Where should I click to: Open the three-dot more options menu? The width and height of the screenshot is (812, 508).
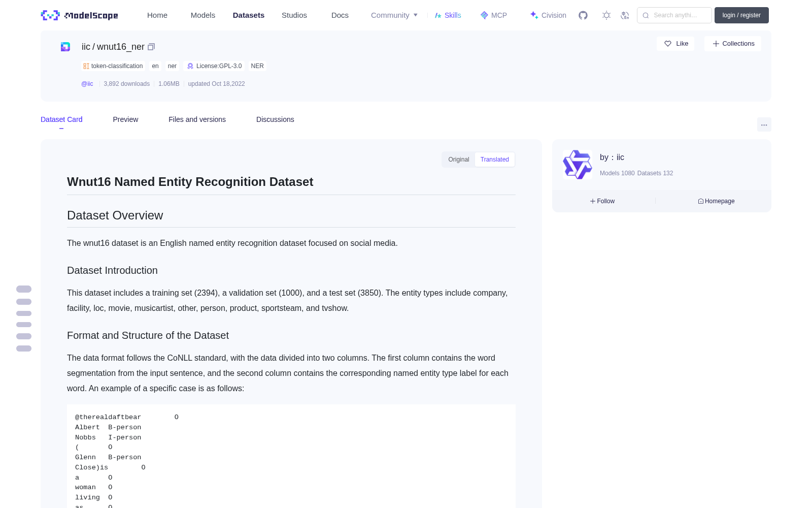coord(764,124)
